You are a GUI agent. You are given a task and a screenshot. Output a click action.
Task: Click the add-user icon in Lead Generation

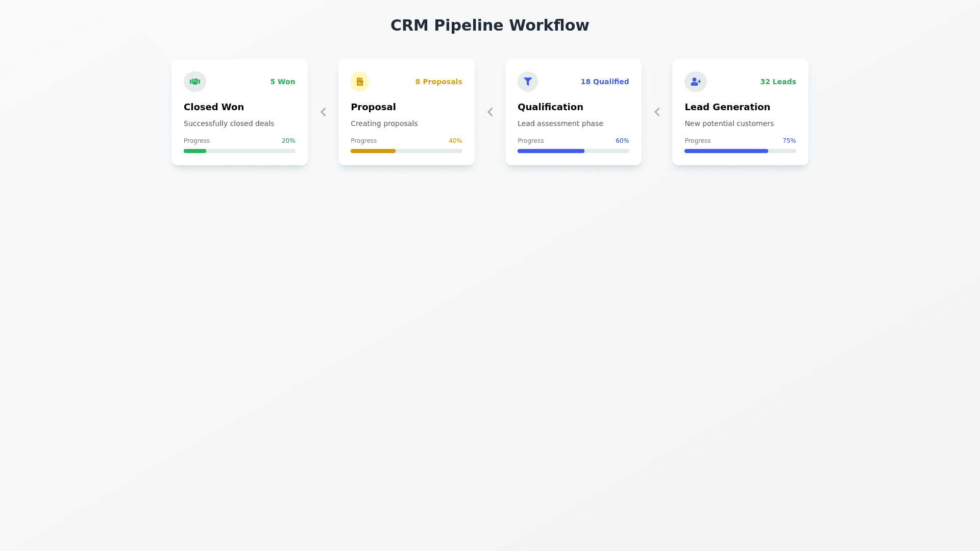tap(695, 82)
